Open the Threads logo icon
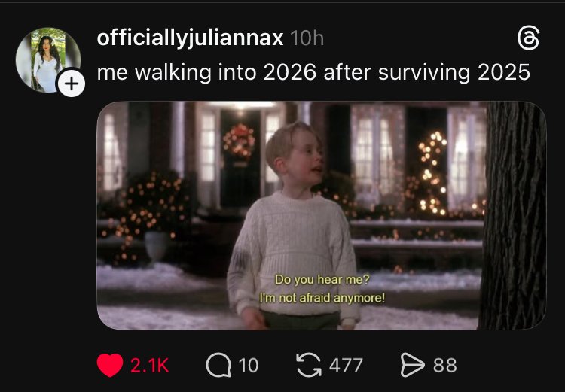This screenshot has width=565, height=392. pyautogui.click(x=529, y=38)
